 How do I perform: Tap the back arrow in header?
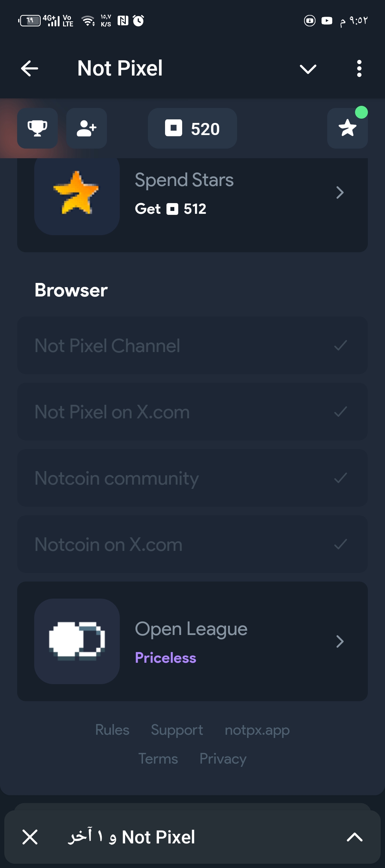[30, 68]
